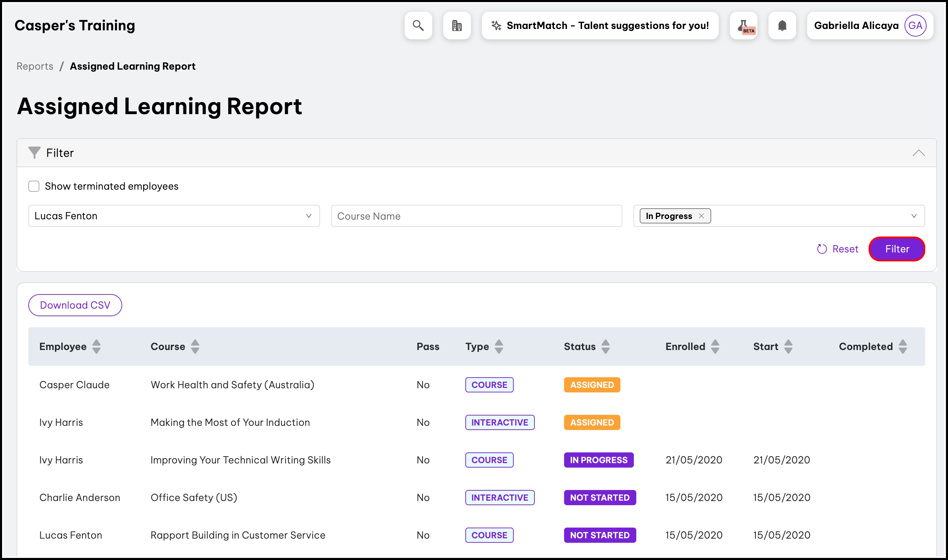The image size is (948, 560).
Task: Open the search magnifier icon
Action: 418,26
